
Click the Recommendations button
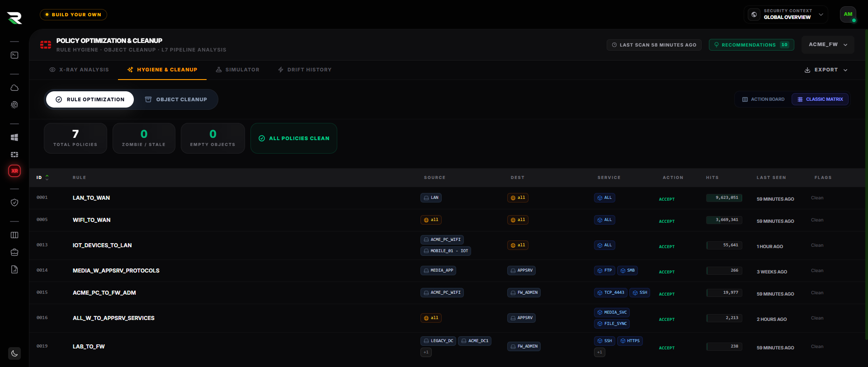coord(751,45)
